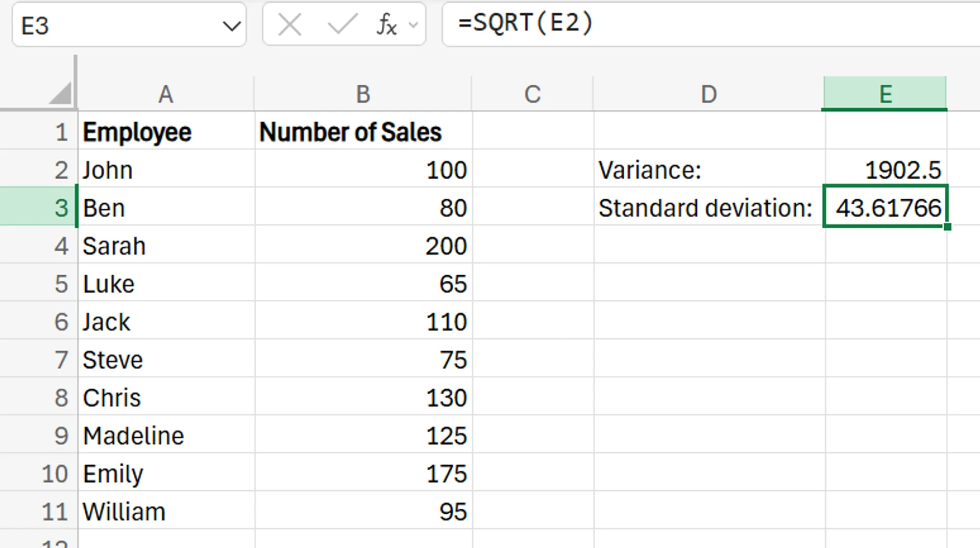Select row 7 header
The height and width of the screenshot is (548, 980).
click(x=39, y=359)
